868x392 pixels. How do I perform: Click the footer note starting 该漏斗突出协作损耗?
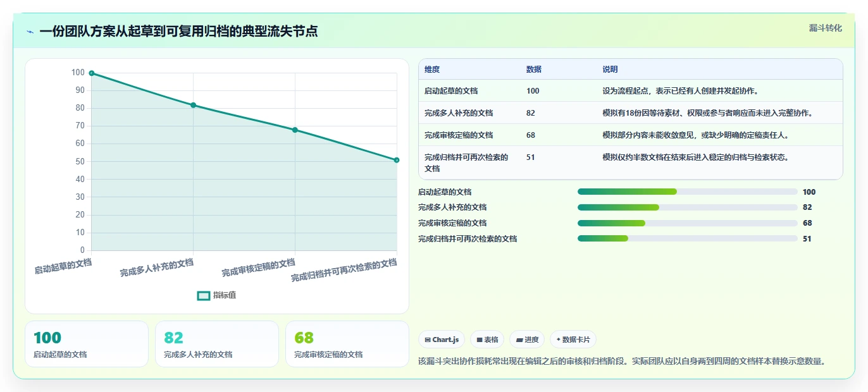coord(623,362)
